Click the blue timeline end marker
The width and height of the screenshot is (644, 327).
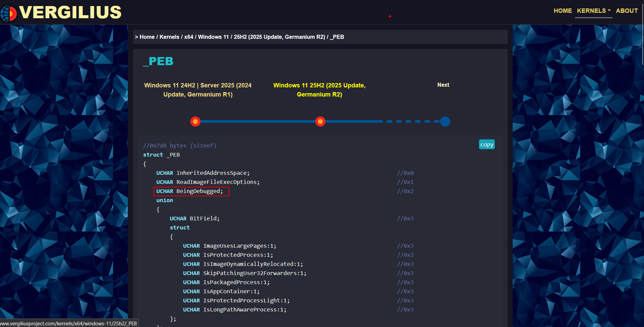tap(445, 121)
